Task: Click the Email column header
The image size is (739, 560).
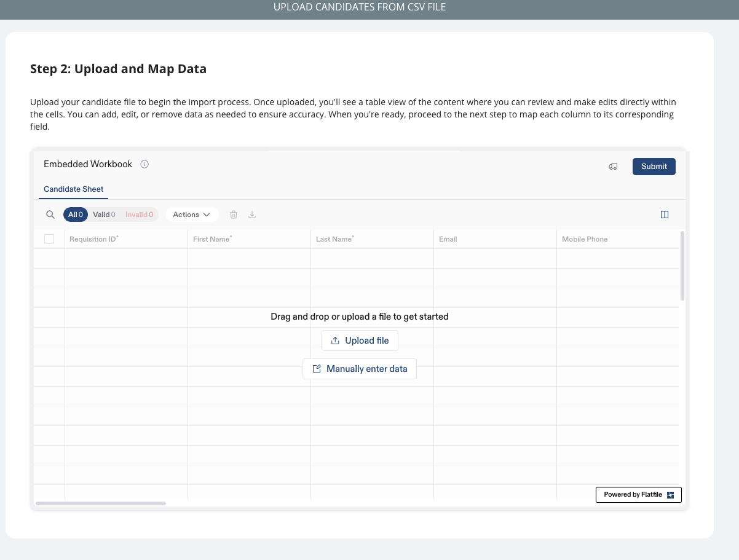Action: [x=495, y=239]
